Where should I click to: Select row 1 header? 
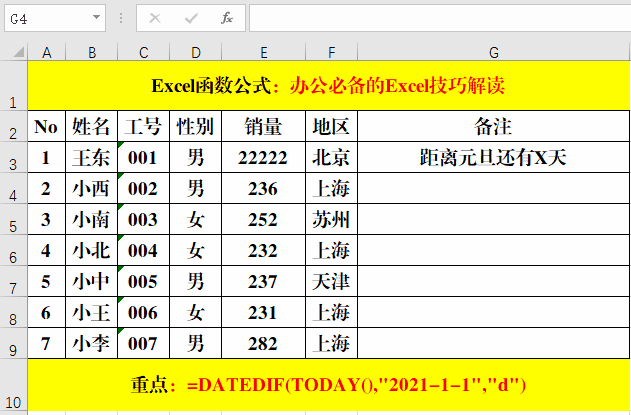coord(13,86)
